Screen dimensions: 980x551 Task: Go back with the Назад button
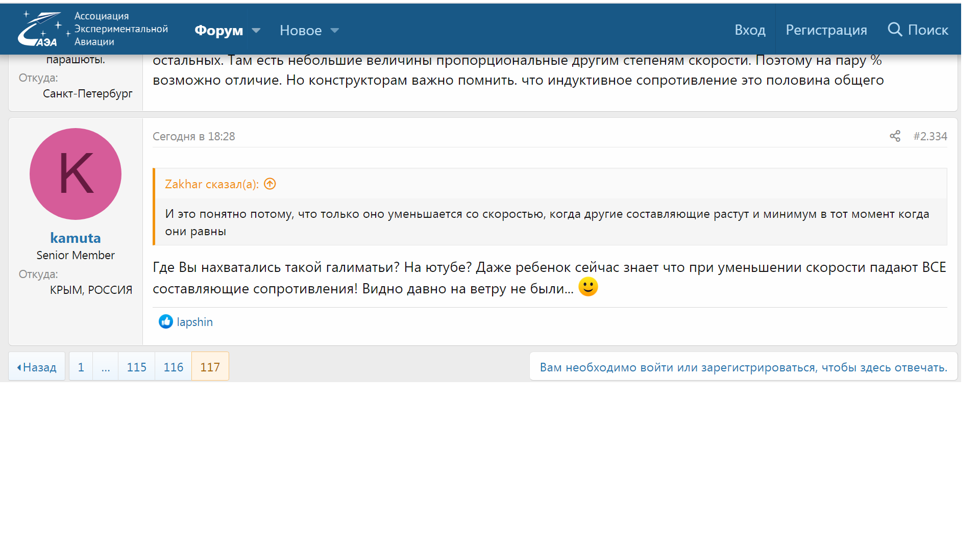tap(37, 367)
